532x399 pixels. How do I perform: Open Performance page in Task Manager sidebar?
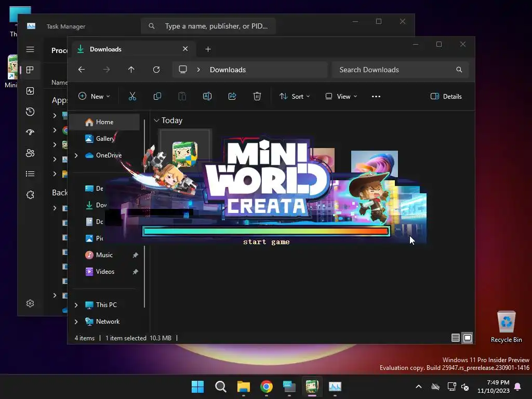30,91
